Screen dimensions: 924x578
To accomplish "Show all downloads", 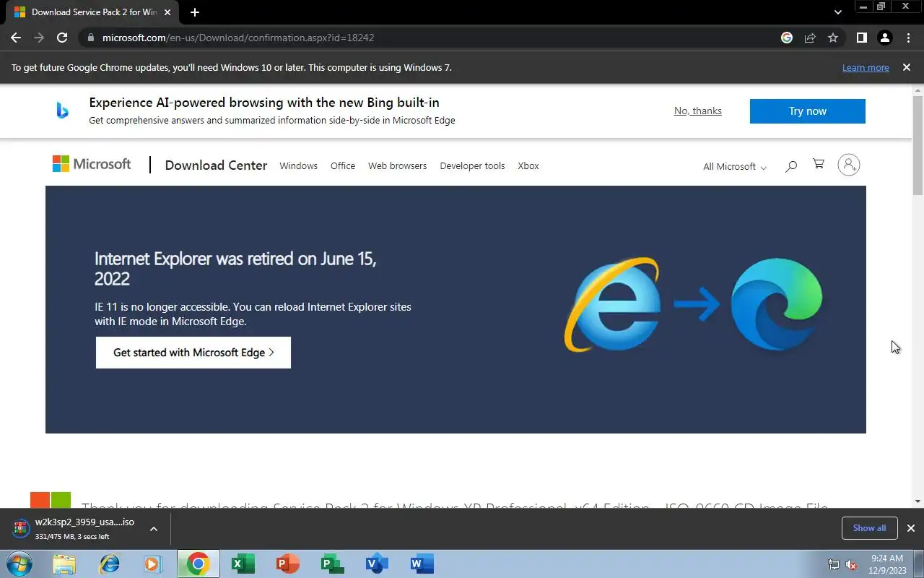I will [869, 528].
